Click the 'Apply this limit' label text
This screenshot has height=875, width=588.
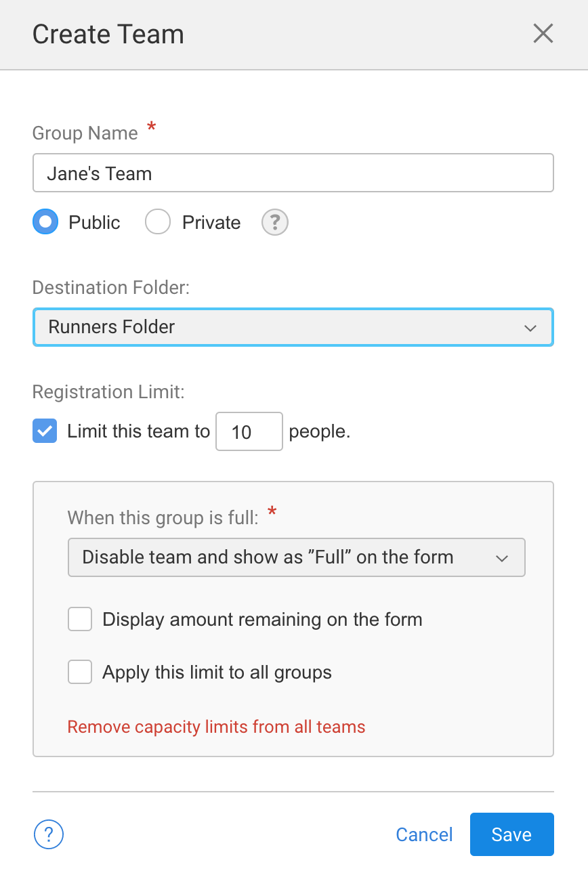pos(217,672)
